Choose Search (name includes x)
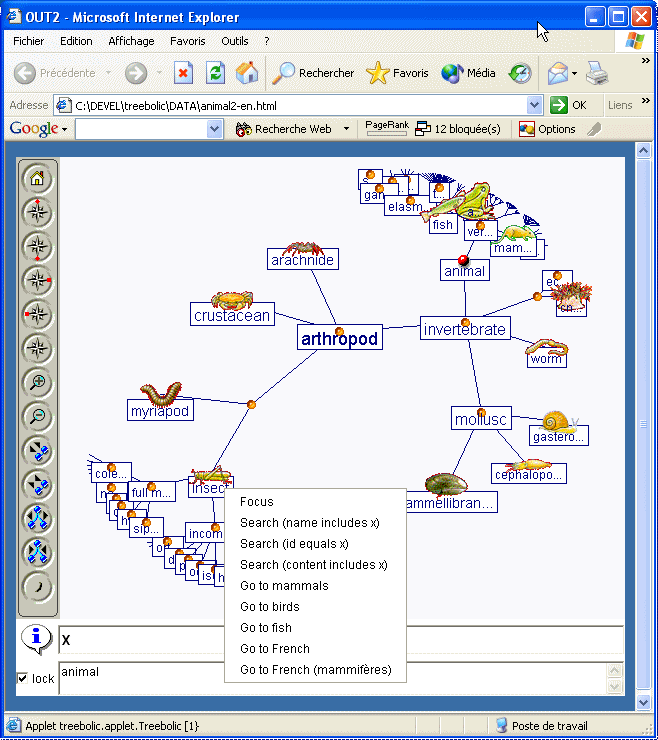Screen dimensions: 658x740 pos(315,523)
